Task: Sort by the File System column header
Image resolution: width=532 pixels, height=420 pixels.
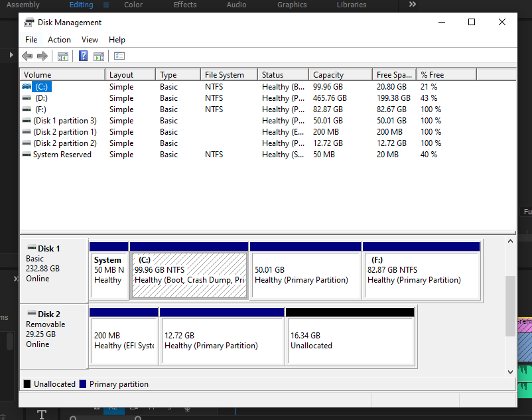Action: pos(229,74)
